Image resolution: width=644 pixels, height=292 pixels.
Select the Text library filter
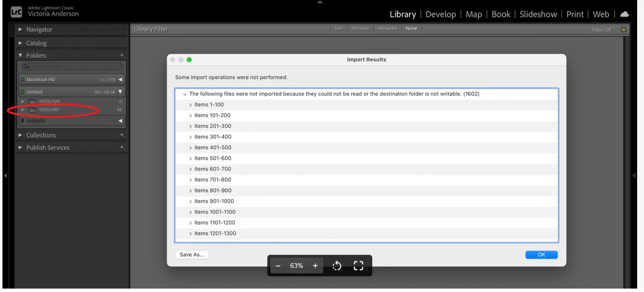tap(338, 29)
